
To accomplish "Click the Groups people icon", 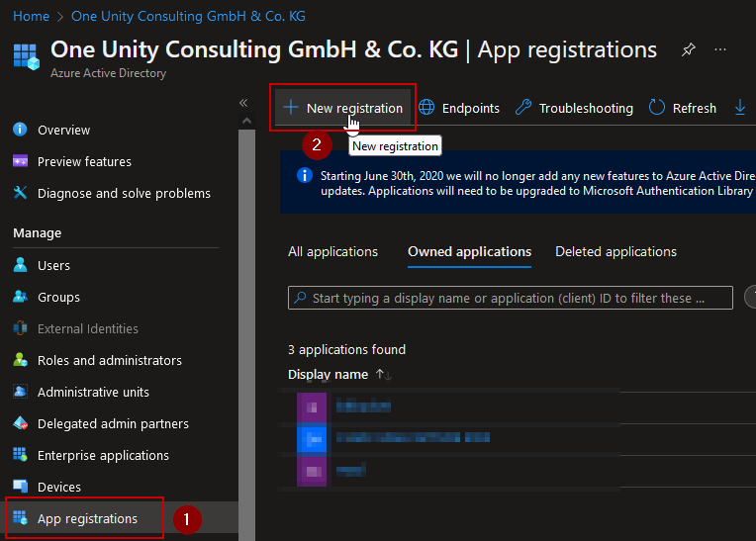I will coord(20,297).
